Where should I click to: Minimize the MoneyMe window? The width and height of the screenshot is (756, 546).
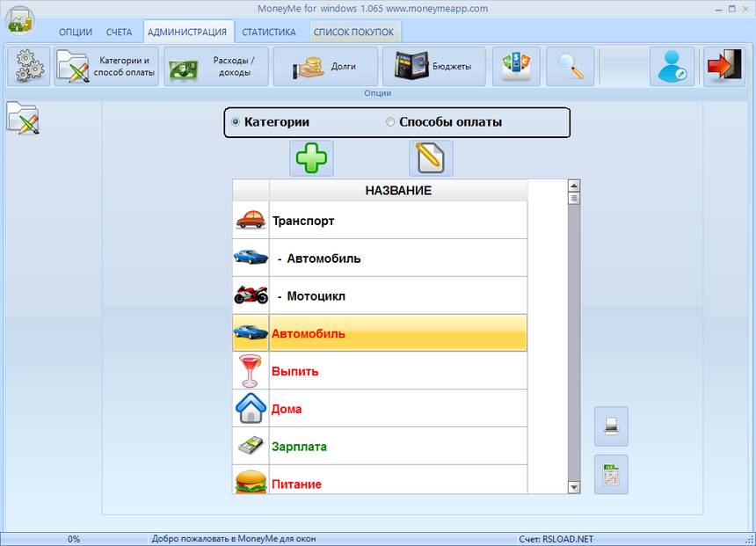719,9
